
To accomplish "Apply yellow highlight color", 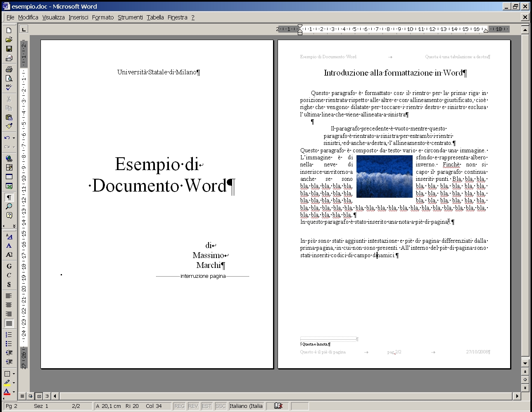I will pyautogui.click(x=7, y=383).
